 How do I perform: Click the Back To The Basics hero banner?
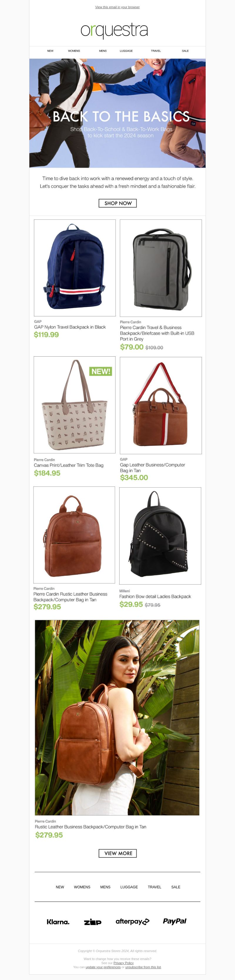click(117, 113)
